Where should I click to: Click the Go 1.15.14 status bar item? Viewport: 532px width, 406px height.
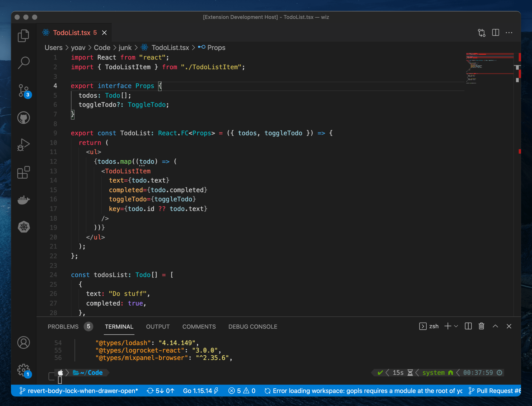click(200, 391)
